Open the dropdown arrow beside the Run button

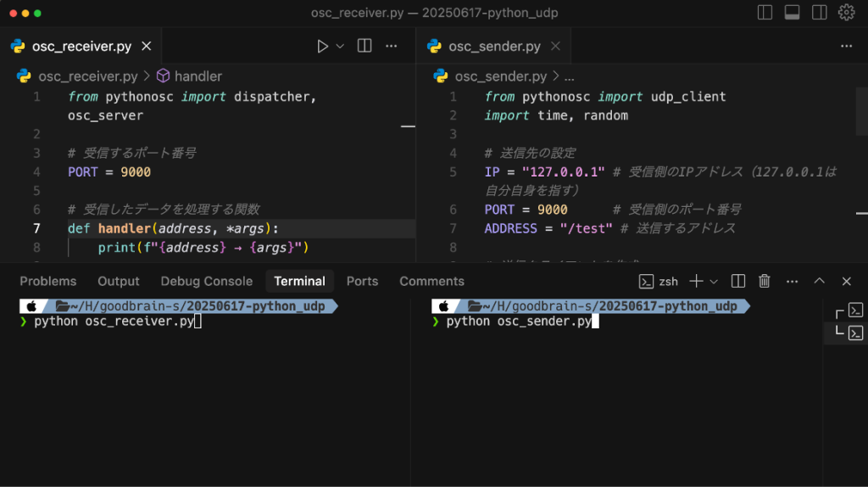(341, 46)
